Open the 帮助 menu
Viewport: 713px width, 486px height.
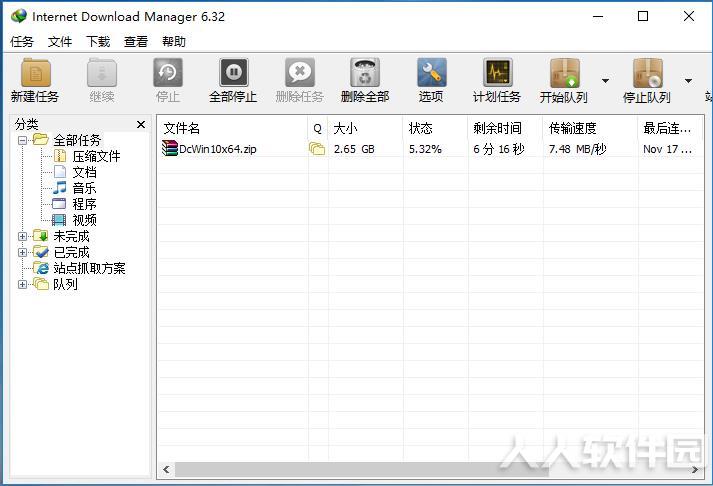[174, 42]
